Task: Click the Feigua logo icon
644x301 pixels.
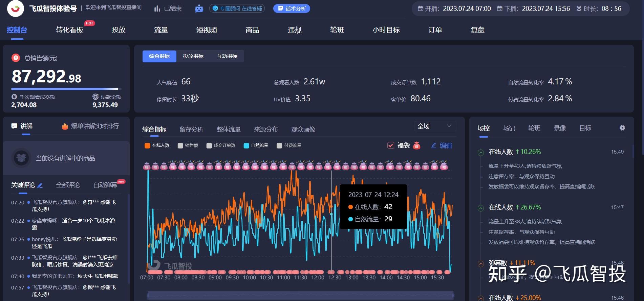Action: click(15, 8)
